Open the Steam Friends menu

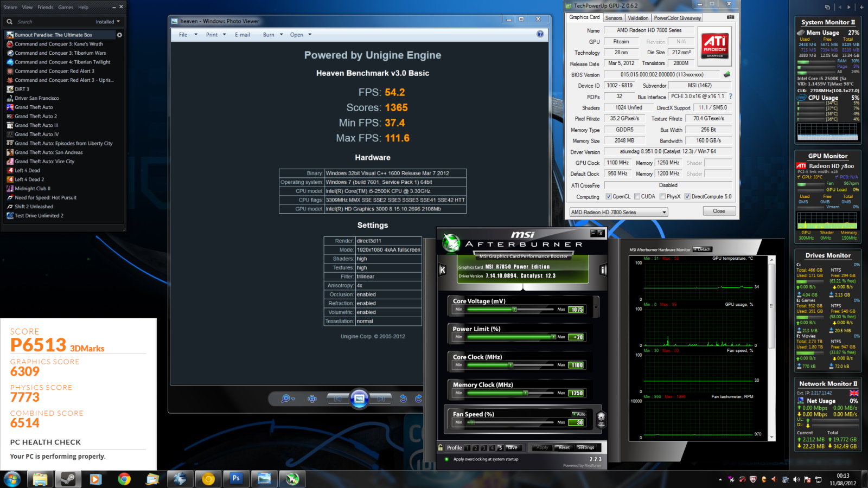(45, 7)
